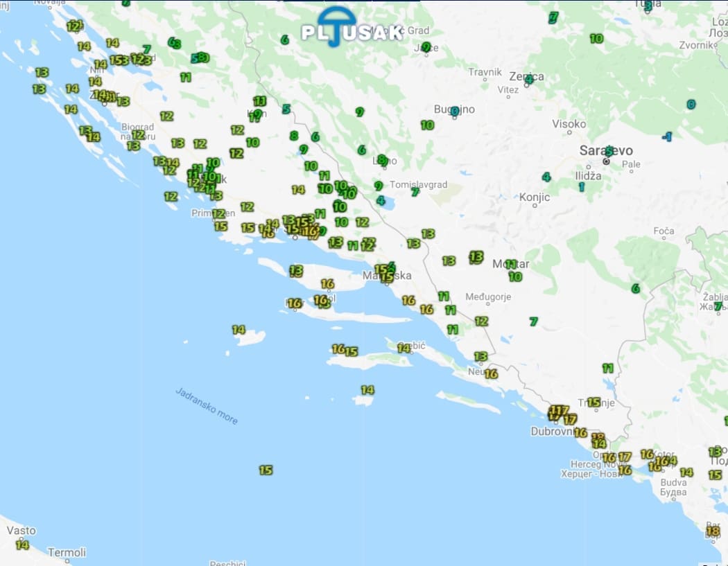Screen dimensions: 728x566
Task: Click the Budva town label
Action: [x=673, y=482]
